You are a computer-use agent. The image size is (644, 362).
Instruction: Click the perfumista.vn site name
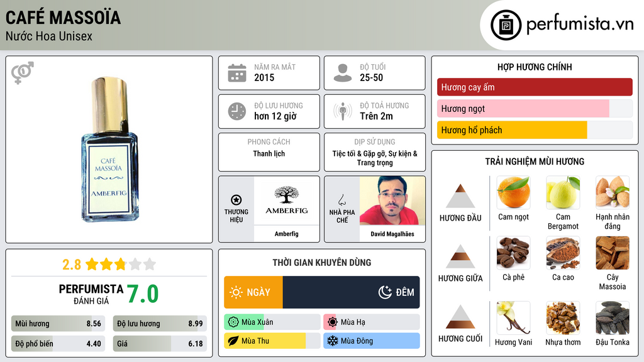point(580,24)
